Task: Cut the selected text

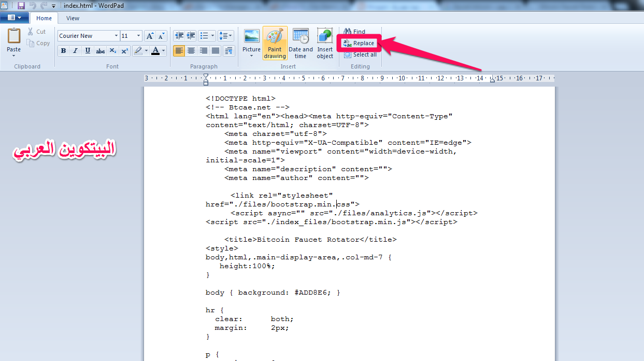Action: click(x=37, y=32)
